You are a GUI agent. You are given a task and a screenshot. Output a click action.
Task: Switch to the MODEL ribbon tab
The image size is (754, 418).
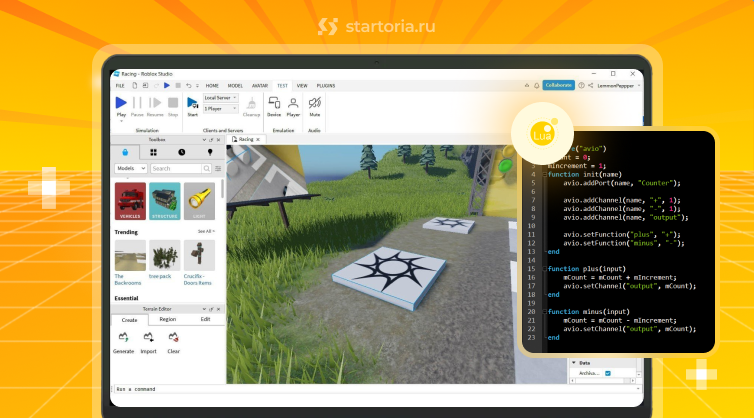click(235, 86)
